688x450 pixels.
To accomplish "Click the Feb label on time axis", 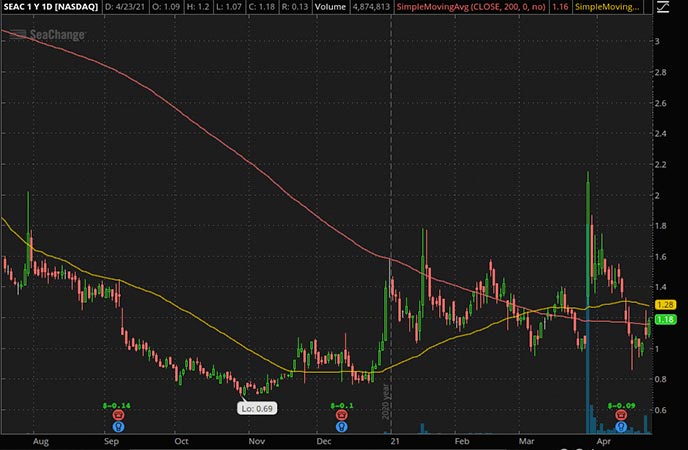I will tap(462, 441).
